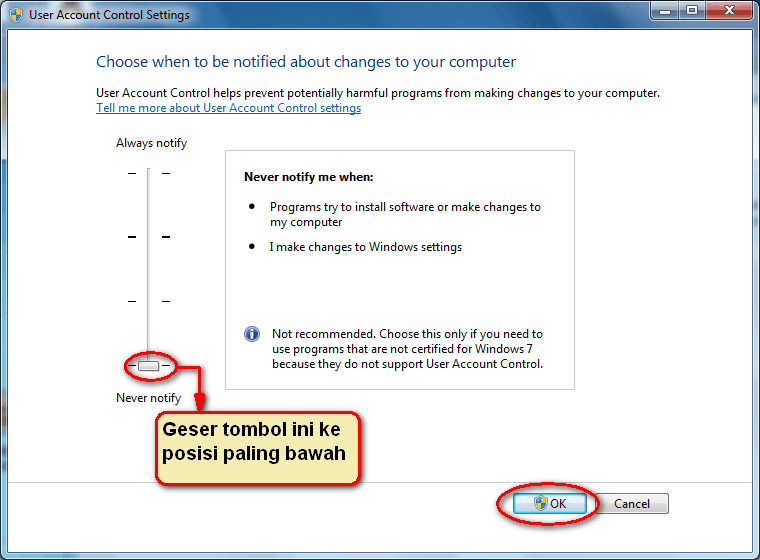Click the 'Always notify' label

151,143
